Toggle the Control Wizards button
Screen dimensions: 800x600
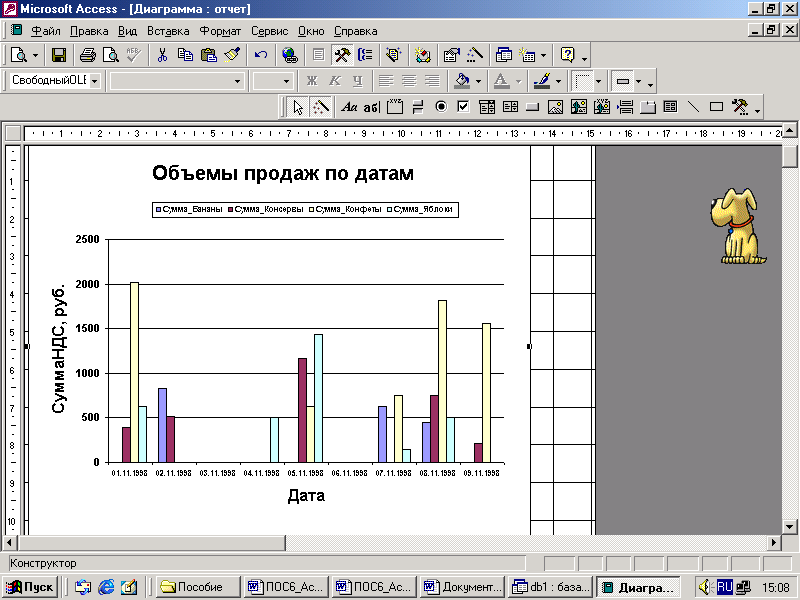click(x=321, y=107)
